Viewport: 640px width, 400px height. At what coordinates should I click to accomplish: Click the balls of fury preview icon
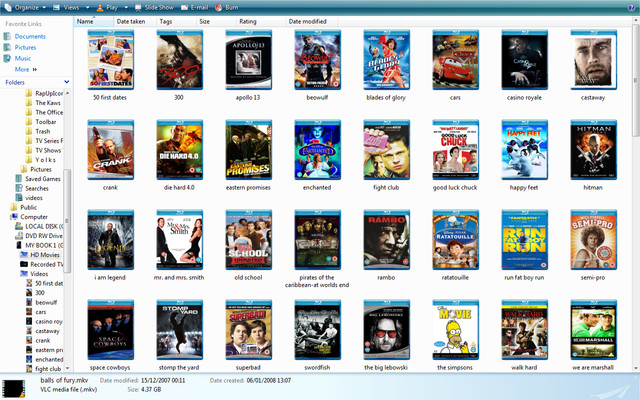(x=14, y=389)
